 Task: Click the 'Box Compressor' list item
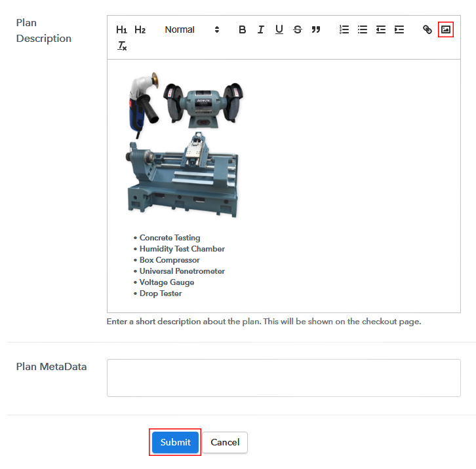169,260
